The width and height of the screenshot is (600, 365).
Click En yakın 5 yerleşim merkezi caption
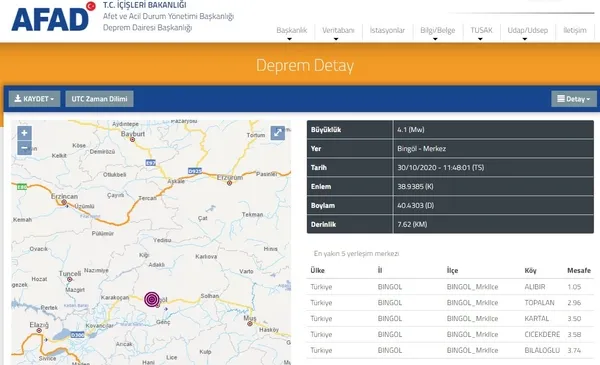[x=356, y=253]
